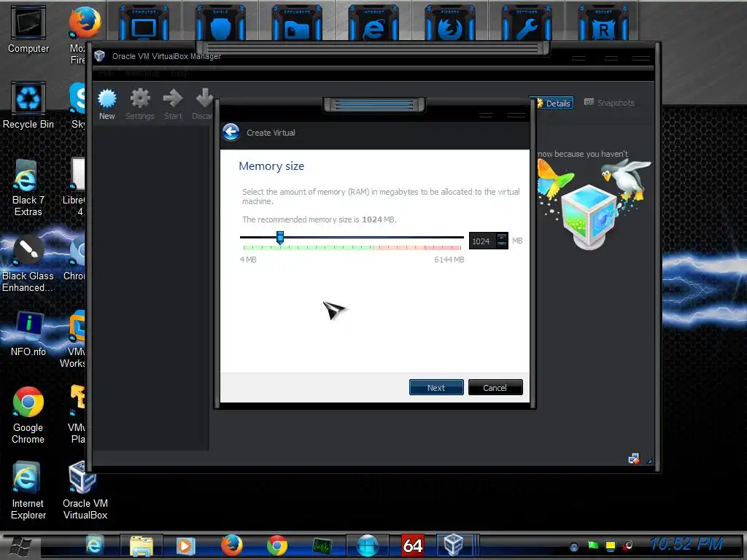The image size is (747, 560).
Task: Click Firefox in the taskbar
Action: click(231, 545)
